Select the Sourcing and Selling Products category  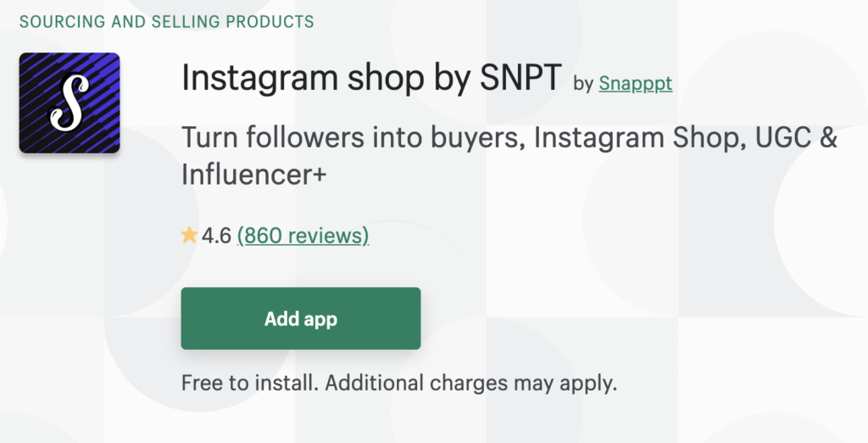click(167, 21)
